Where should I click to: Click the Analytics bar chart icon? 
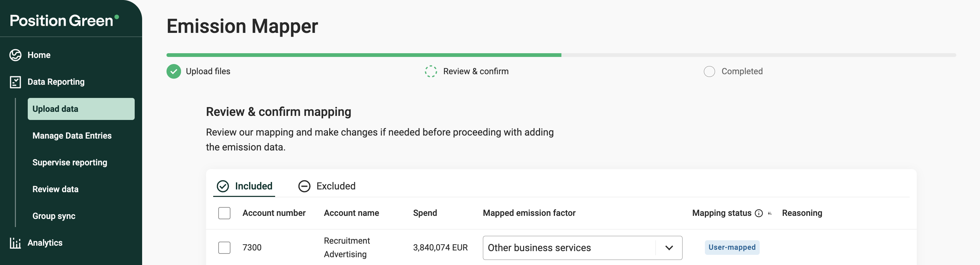pyautogui.click(x=15, y=243)
